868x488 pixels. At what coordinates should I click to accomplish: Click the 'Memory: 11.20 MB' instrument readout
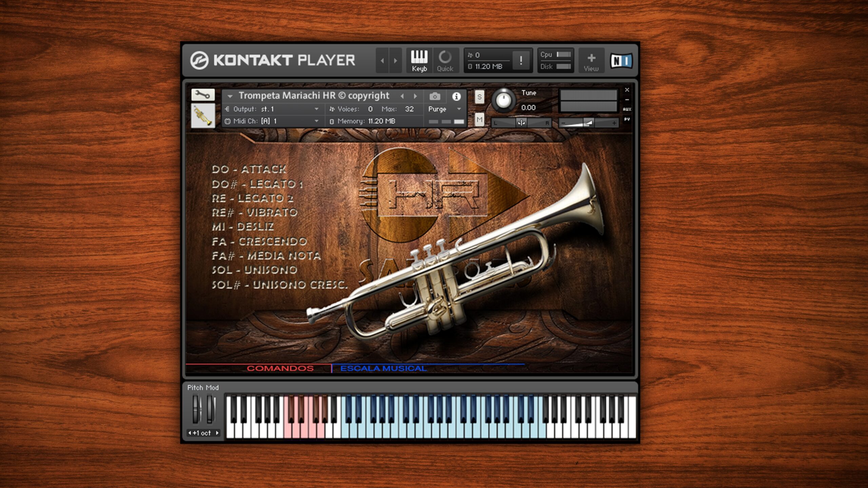362,121
